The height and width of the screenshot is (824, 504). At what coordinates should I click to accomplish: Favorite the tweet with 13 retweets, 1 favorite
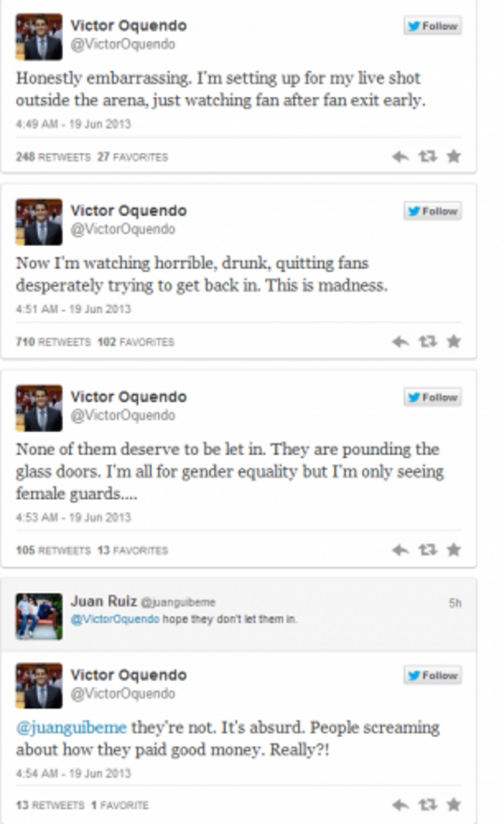pos(454,804)
